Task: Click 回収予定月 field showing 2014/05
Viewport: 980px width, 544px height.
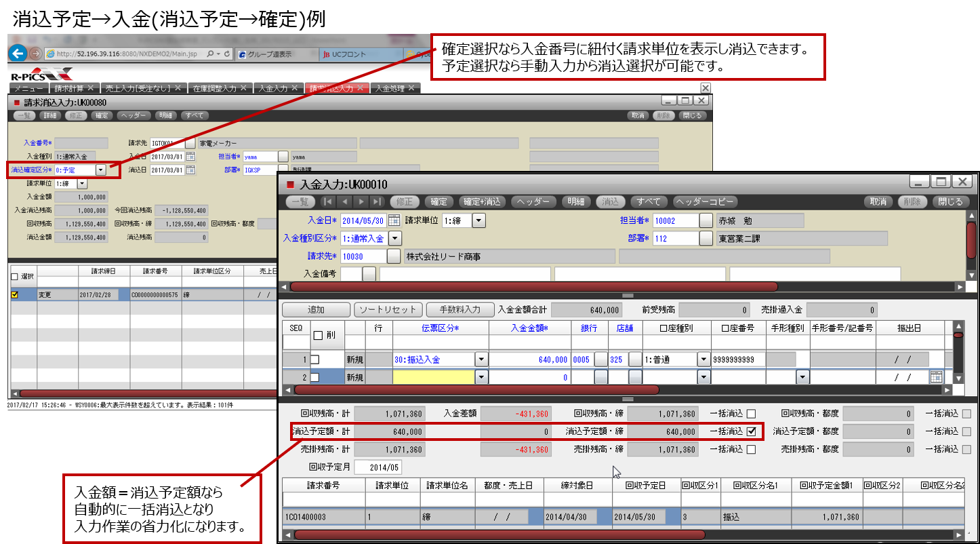Action: 377,467
